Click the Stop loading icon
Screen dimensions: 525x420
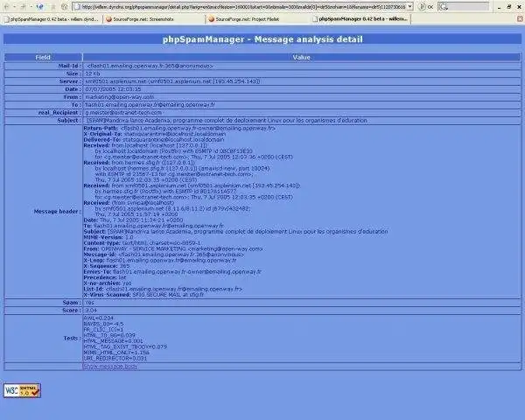[x=52, y=6]
